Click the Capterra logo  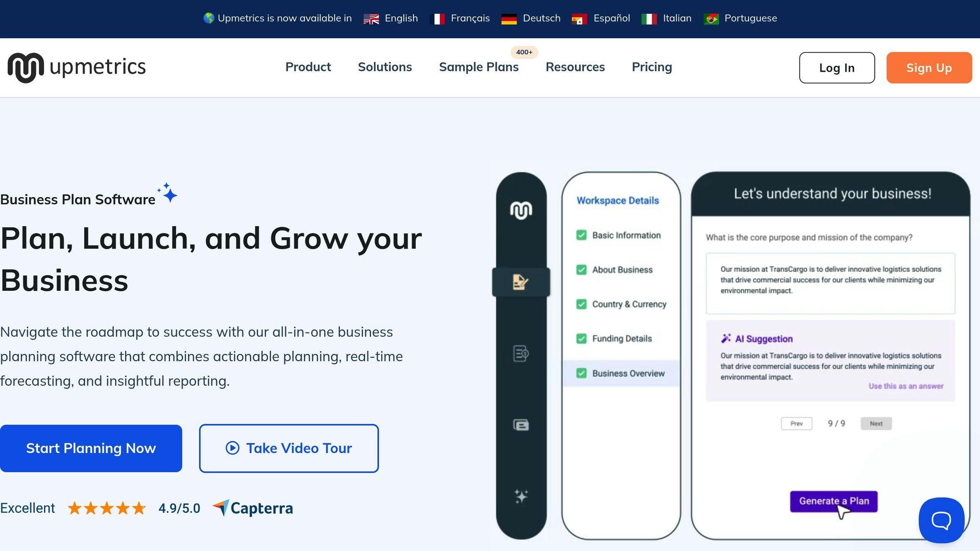(x=253, y=508)
